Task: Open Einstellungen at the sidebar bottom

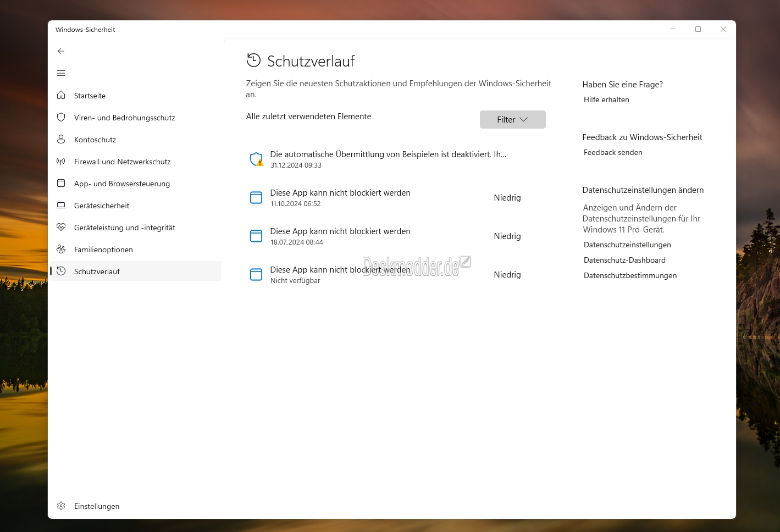Action: point(136,506)
